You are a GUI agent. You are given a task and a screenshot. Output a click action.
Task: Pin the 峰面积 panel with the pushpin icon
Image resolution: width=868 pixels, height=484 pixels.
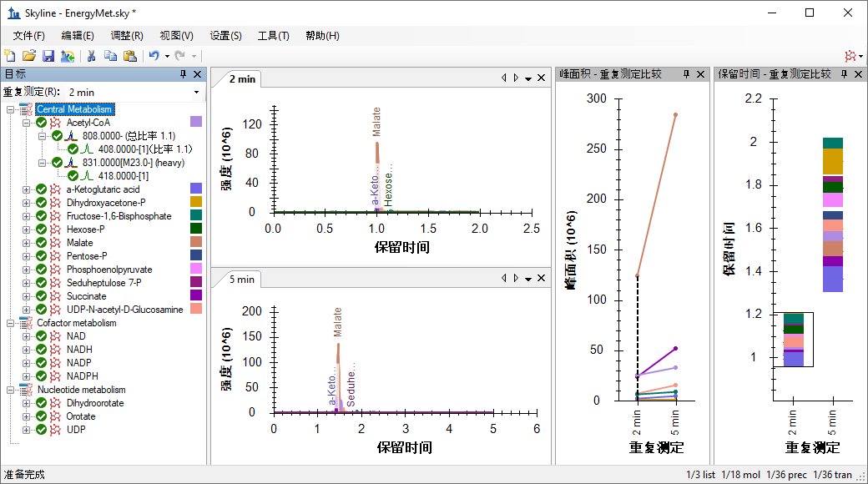click(x=685, y=74)
